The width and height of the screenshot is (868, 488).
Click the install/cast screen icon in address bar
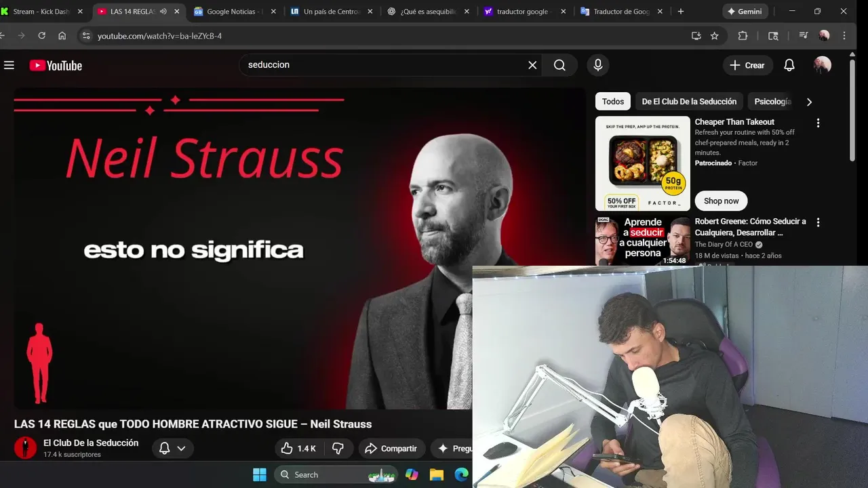click(x=696, y=36)
